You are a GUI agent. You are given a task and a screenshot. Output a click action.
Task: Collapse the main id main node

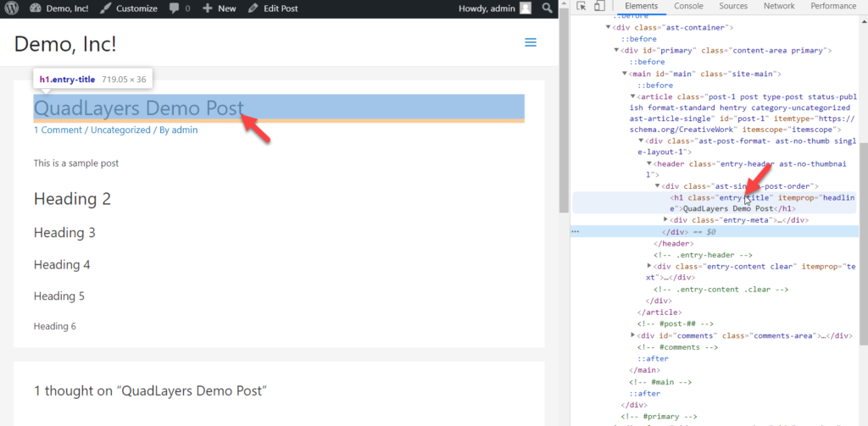click(625, 74)
